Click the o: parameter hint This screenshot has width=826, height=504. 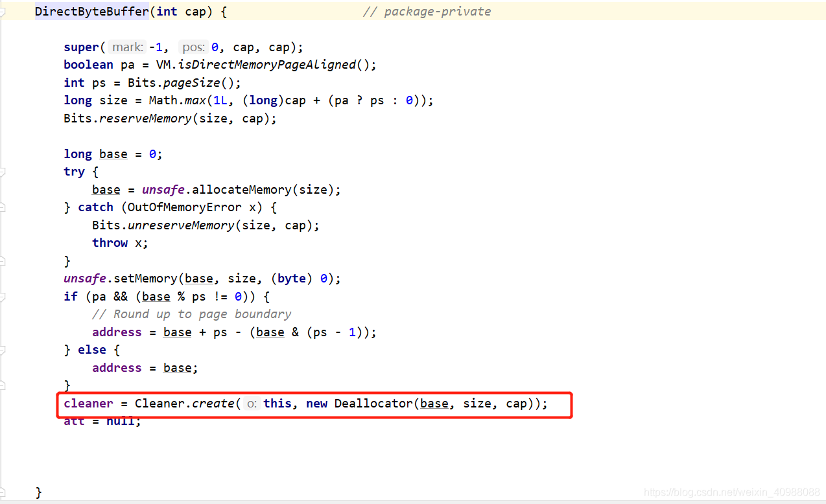coord(252,404)
